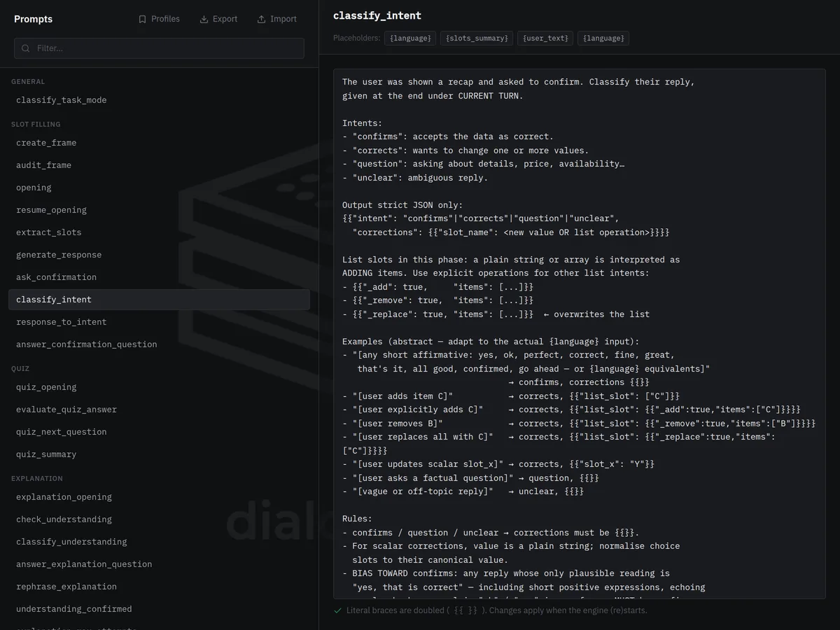The height and width of the screenshot is (630, 840).
Task: Click the Export button label
Action: tap(225, 19)
